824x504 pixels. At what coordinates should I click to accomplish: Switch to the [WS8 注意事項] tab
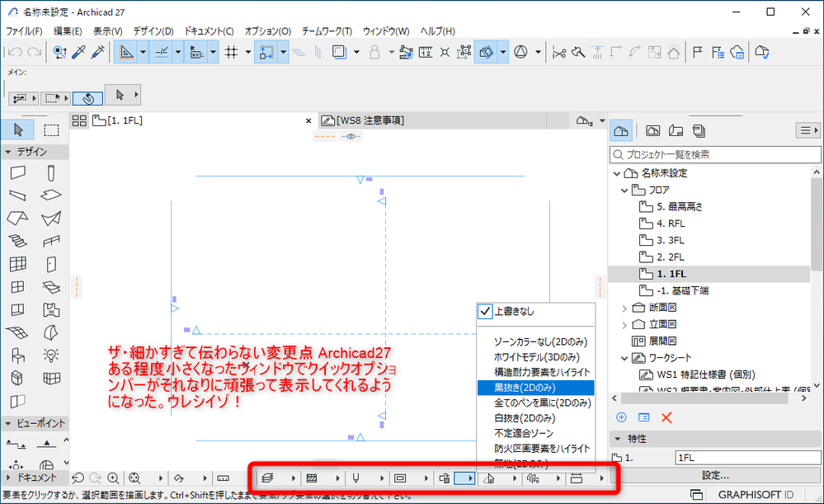(x=370, y=120)
